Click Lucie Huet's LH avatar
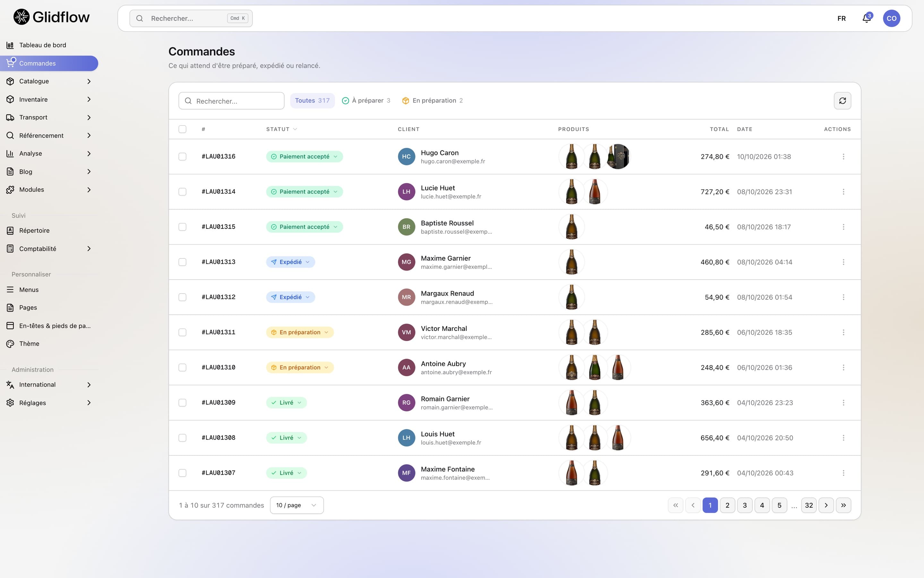The height and width of the screenshot is (578, 924). click(406, 191)
